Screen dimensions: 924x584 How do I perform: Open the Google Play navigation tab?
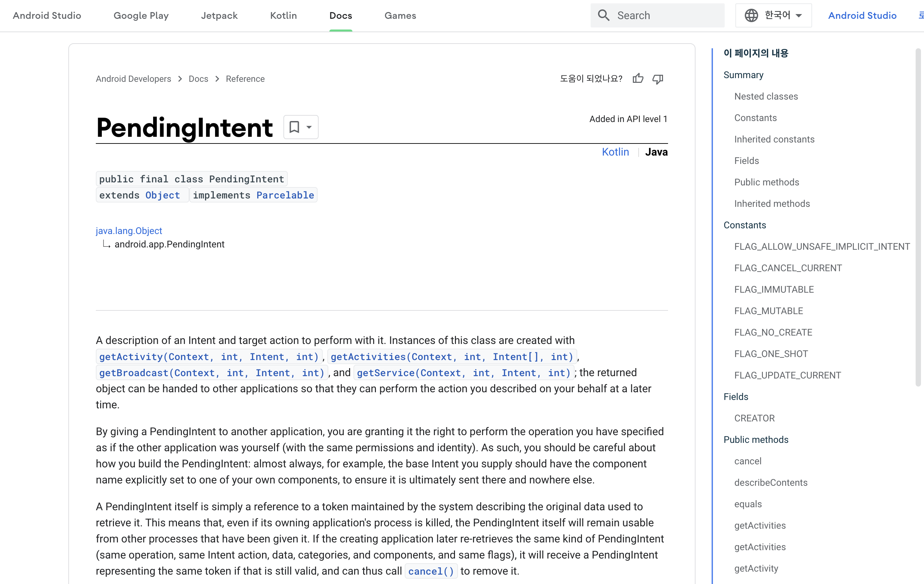[x=141, y=15]
